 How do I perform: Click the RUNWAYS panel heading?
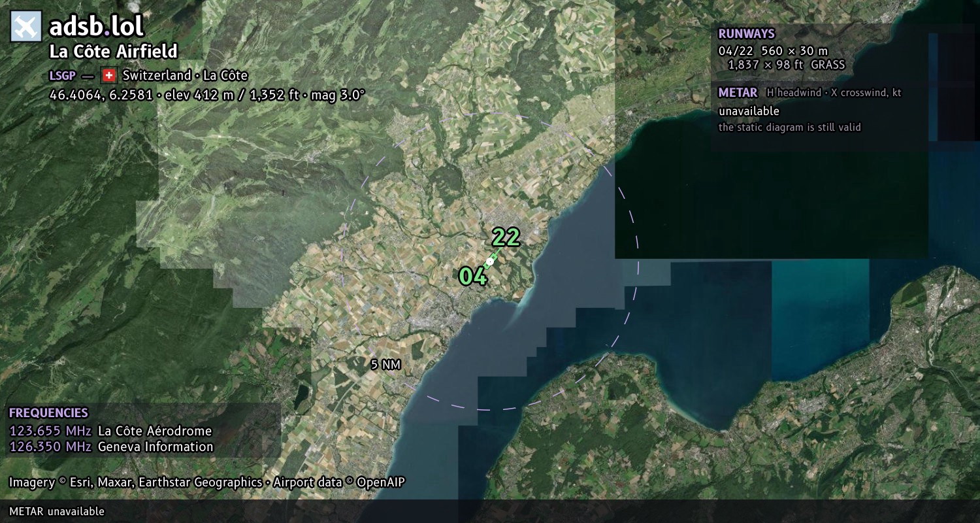[746, 34]
